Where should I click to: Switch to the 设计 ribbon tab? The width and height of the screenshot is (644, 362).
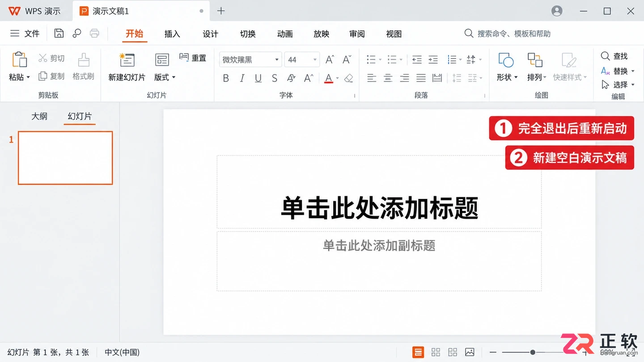[210, 34]
